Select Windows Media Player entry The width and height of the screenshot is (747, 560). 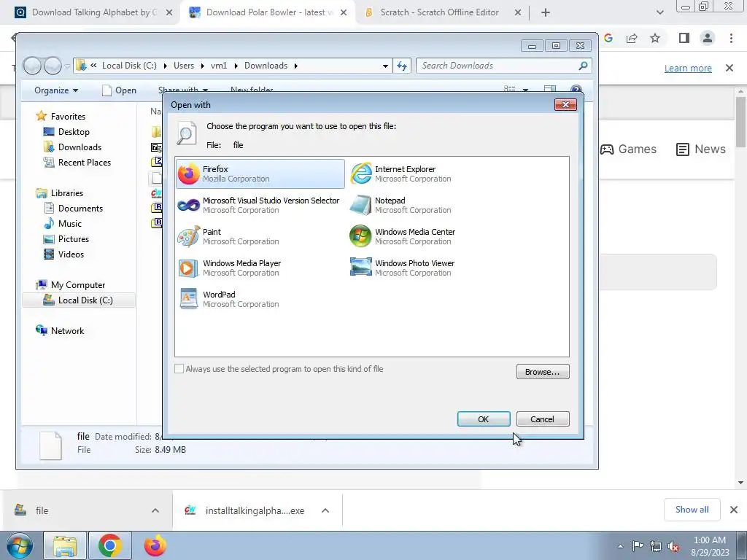click(230, 268)
